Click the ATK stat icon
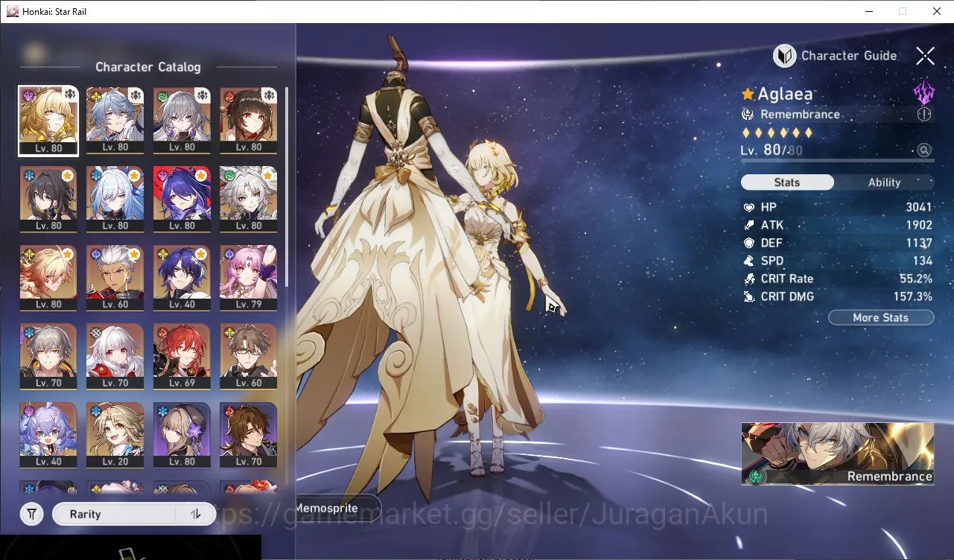Viewport: 954px width, 560px height. (748, 225)
